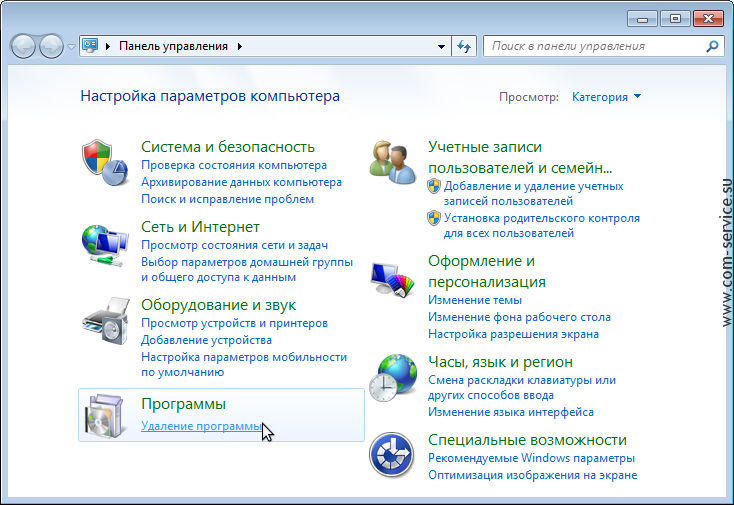
Task: Click the Forward navigation arrow
Action: tap(51, 46)
